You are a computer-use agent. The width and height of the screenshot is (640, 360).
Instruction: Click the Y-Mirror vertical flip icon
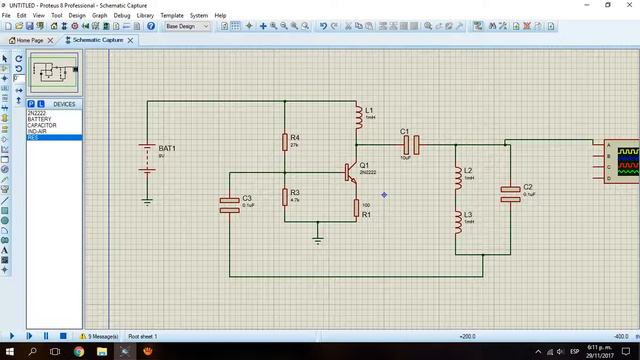coord(19,100)
